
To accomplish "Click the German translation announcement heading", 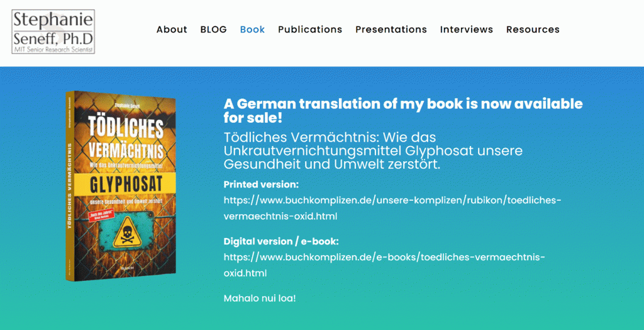I will point(402,111).
